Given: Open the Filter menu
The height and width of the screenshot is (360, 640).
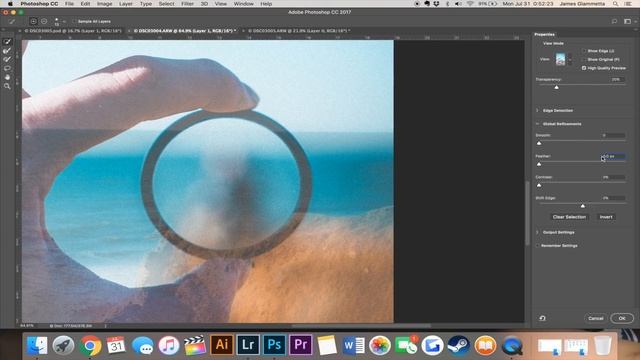Looking at the screenshot, I should click(187, 4).
